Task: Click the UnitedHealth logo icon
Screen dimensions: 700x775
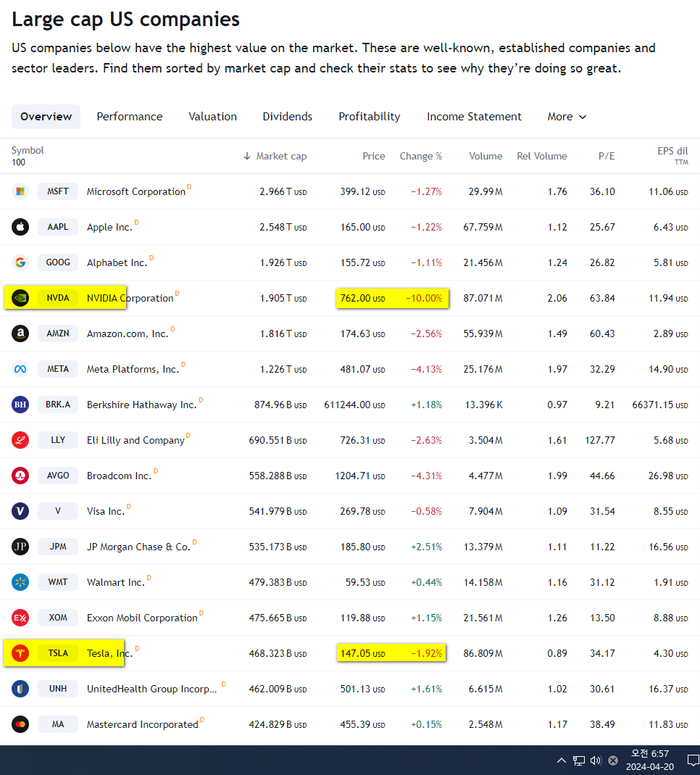Action: tap(20, 689)
